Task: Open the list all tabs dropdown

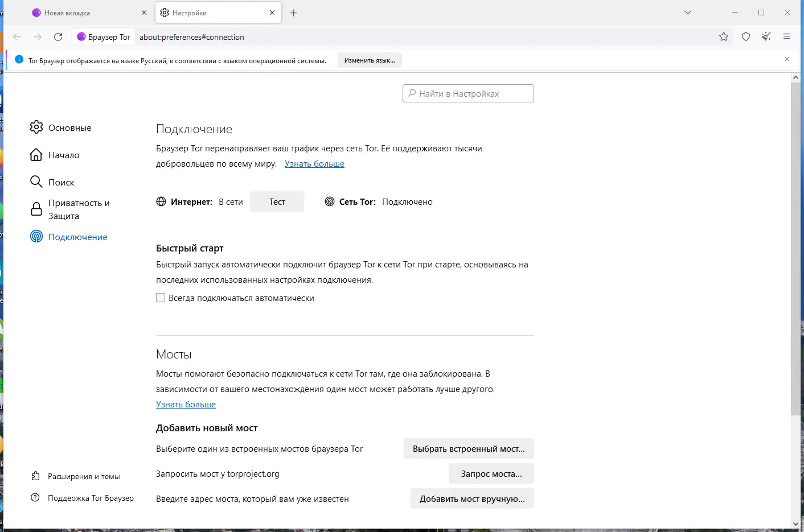Action: (x=688, y=13)
